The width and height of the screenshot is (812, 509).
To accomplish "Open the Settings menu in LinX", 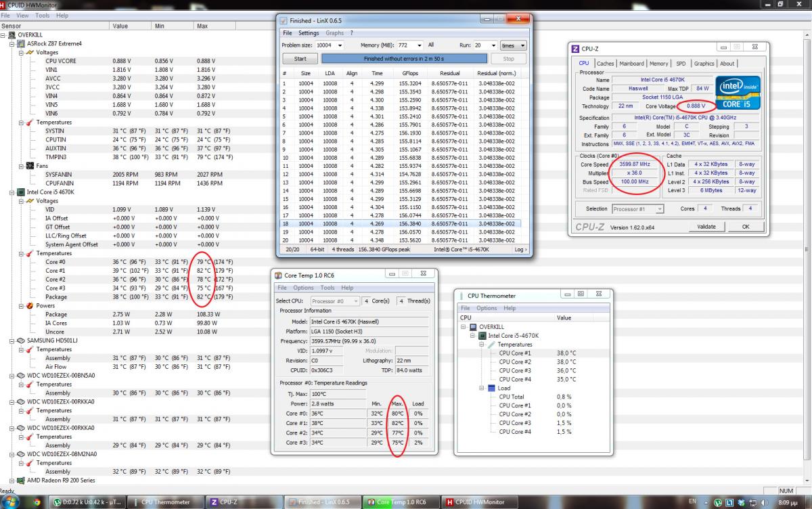I will pos(309,33).
